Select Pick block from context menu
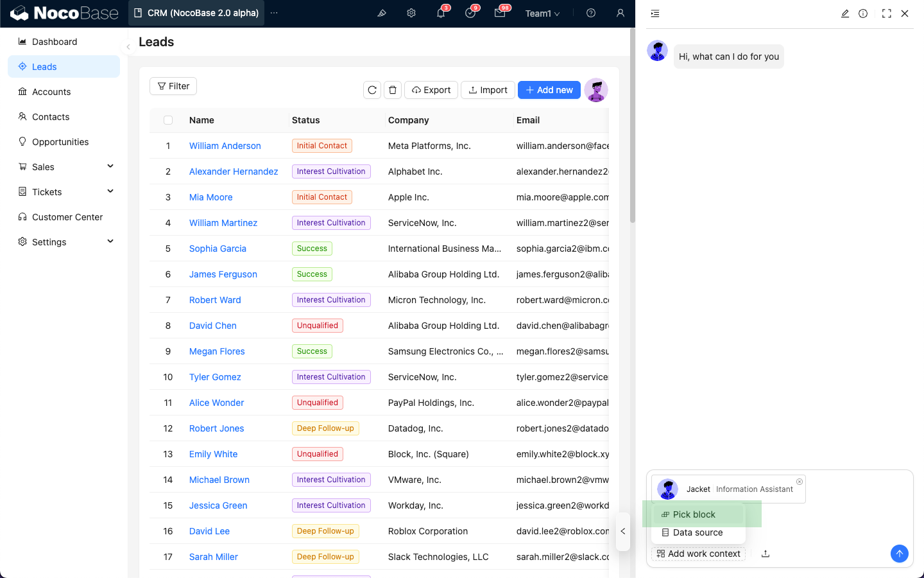 coord(694,514)
